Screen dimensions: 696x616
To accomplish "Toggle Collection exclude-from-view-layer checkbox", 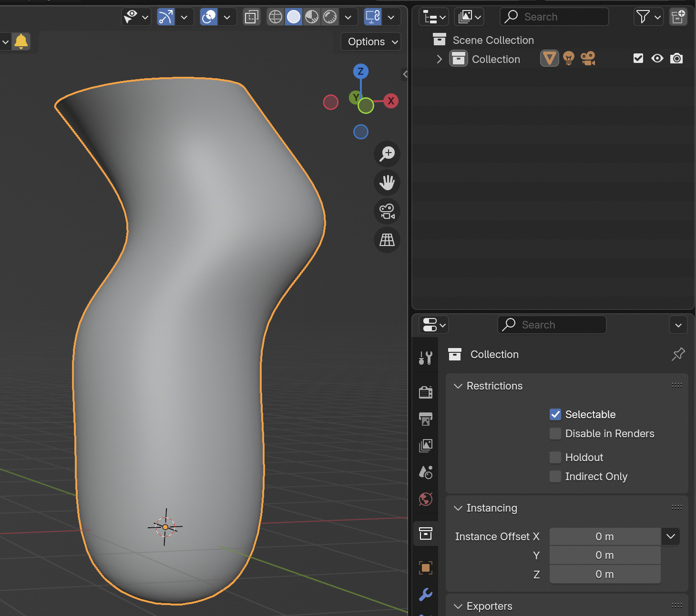I will (x=638, y=58).
